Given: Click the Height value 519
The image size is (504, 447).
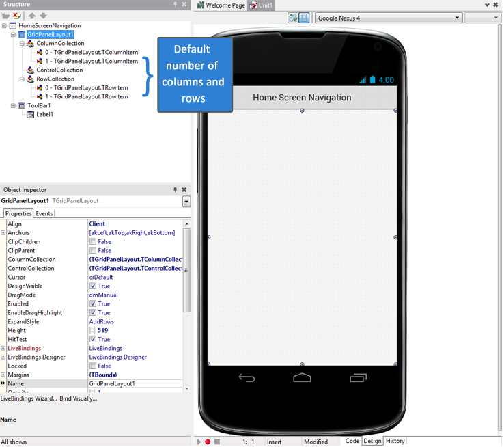Looking at the screenshot, I should (x=103, y=331).
